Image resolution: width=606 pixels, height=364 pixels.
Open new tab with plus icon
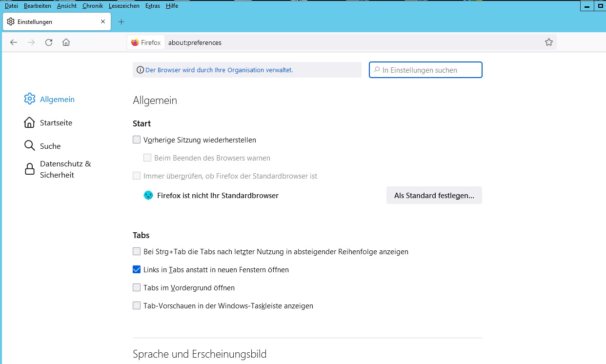[x=121, y=22]
